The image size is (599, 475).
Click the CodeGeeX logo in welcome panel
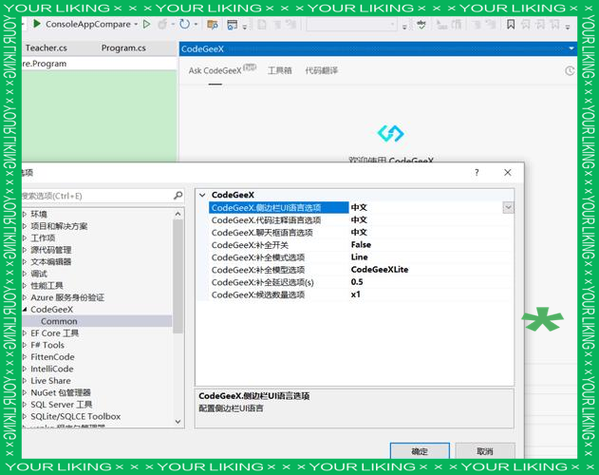pyautogui.click(x=390, y=133)
